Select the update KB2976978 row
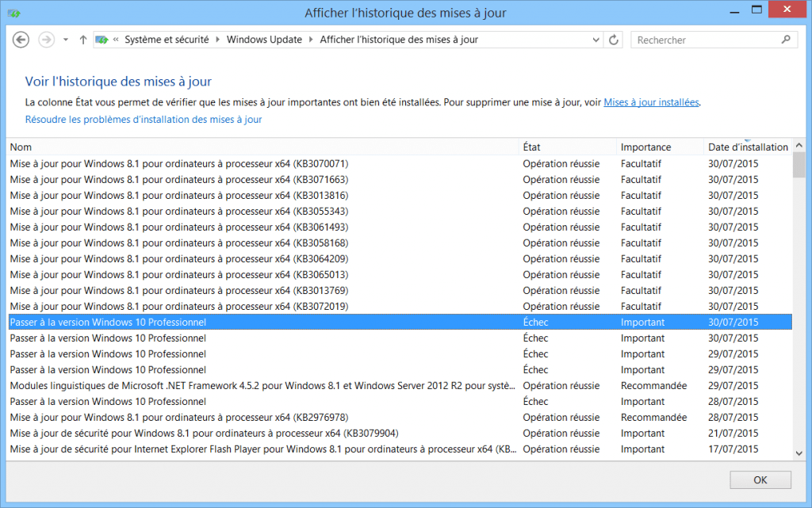Viewport: 812px width, 508px height. (x=400, y=417)
